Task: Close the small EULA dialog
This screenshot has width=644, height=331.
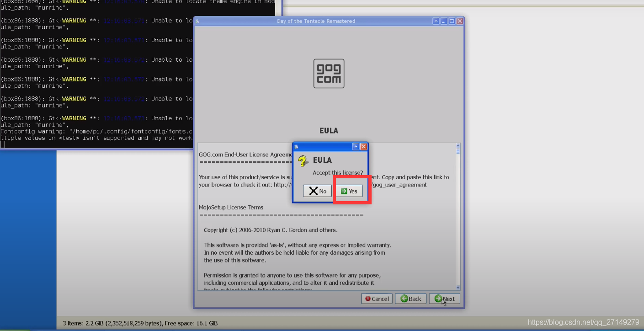Action: [364, 146]
